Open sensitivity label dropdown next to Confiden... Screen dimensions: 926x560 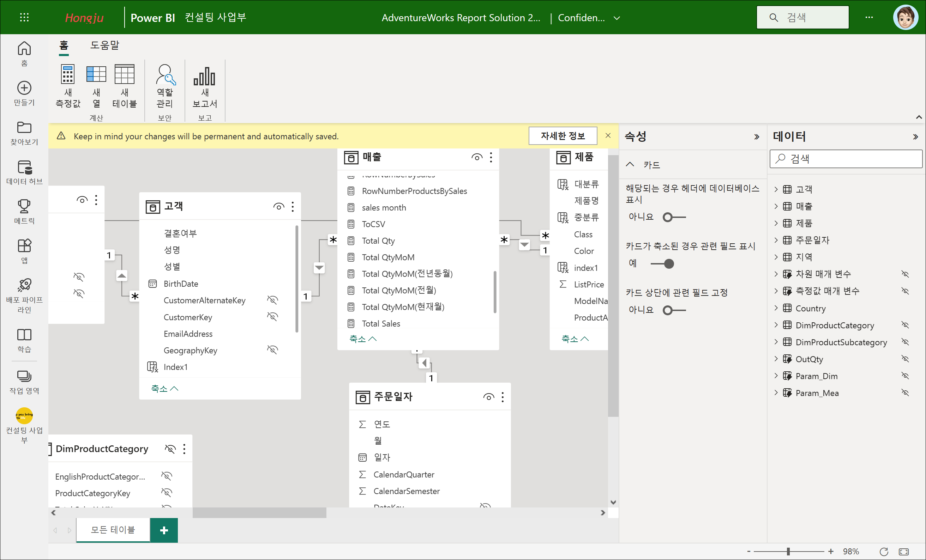617,18
